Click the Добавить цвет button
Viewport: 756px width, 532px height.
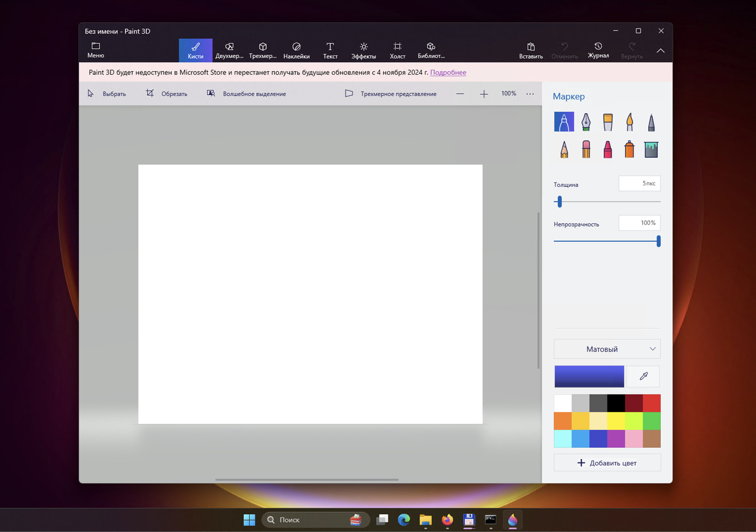pos(607,463)
